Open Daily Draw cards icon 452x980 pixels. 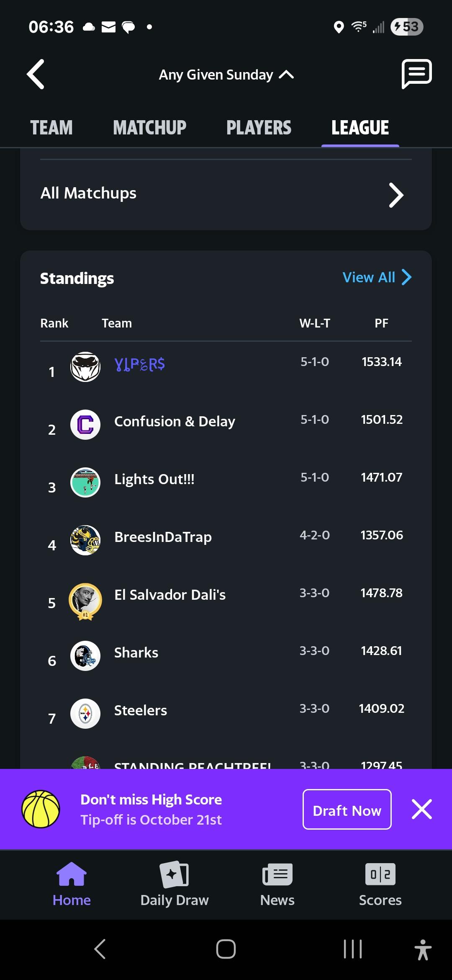coord(175,874)
